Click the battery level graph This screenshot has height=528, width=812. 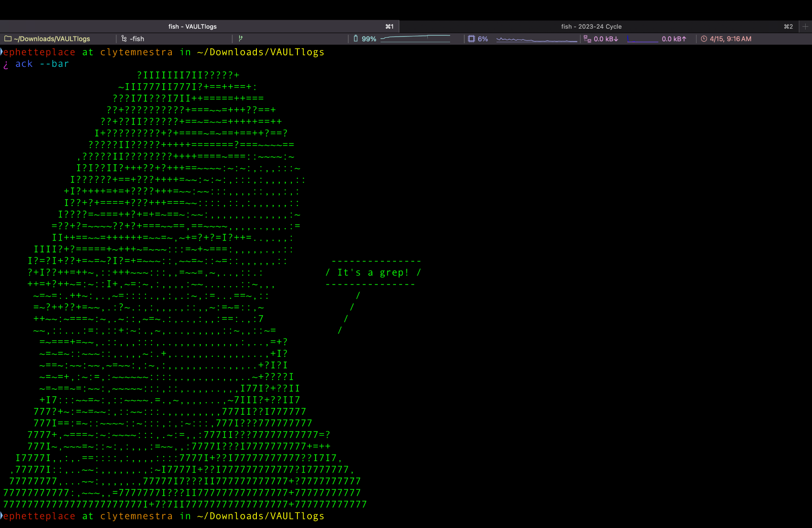click(415, 39)
